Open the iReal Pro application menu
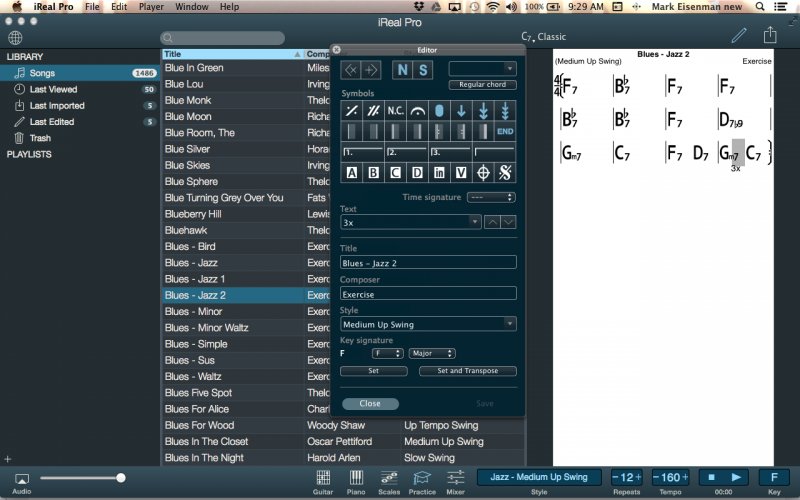Image resolution: width=800 pixels, height=500 pixels. pos(53,7)
